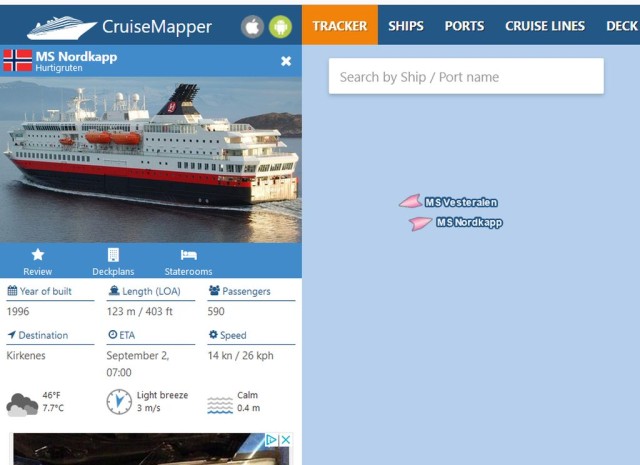This screenshot has height=465, width=640.
Task: Click the MS Nordkapp ship photo
Action: [x=151, y=160]
